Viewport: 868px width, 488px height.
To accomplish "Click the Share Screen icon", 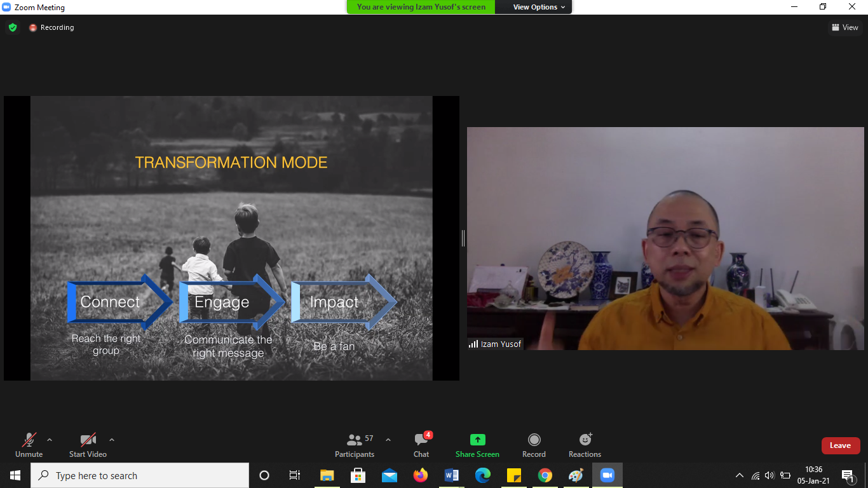I will coord(477,440).
